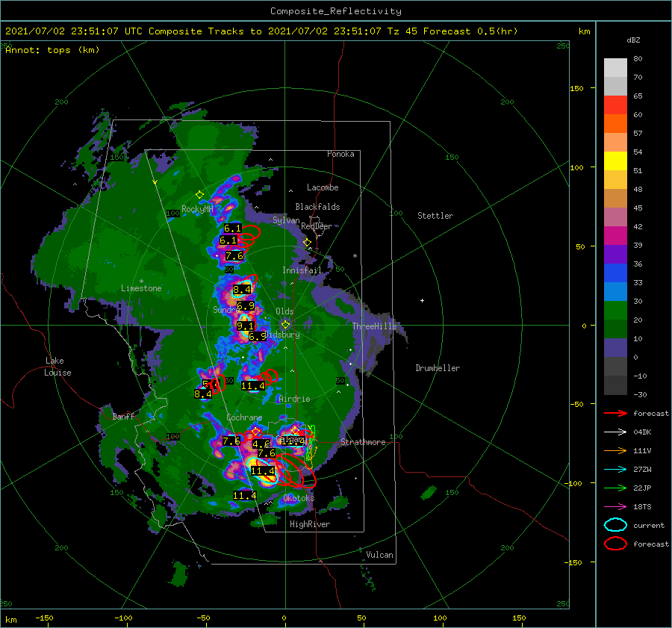
Task: Click the Drumheller town label
Action: (x=438, y=368)
